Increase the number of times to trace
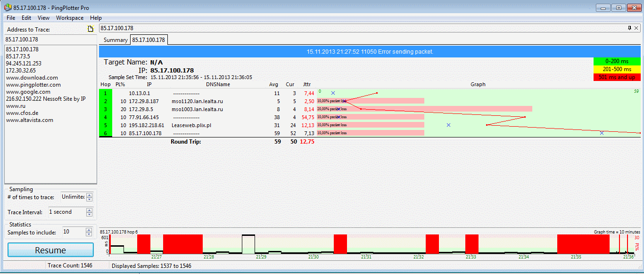This screenshot has width=644, height=274. tap(90, 195)
